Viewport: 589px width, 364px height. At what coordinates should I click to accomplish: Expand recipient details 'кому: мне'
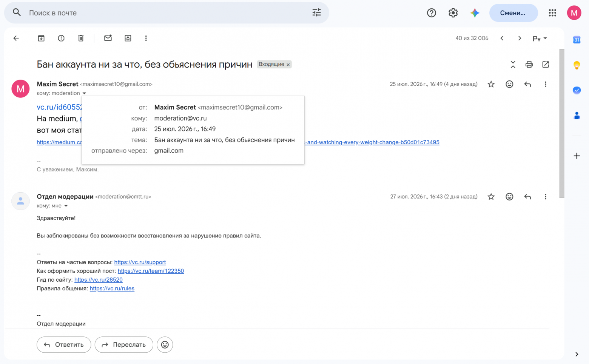point(66,206)
